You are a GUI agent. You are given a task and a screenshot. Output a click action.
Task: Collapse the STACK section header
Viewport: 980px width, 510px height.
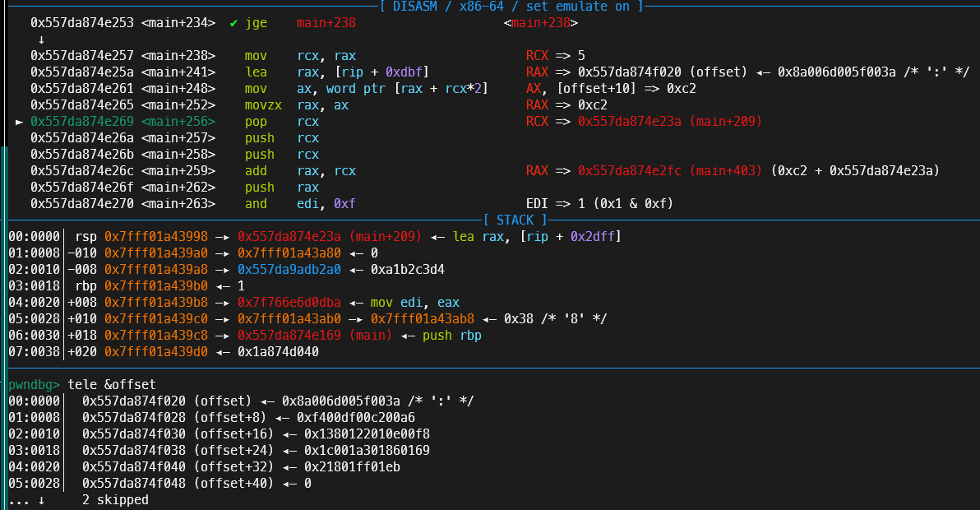pos(516,220)
